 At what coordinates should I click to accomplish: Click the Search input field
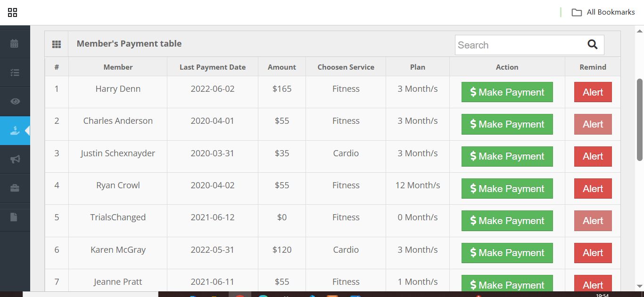(x=519, y=45)
